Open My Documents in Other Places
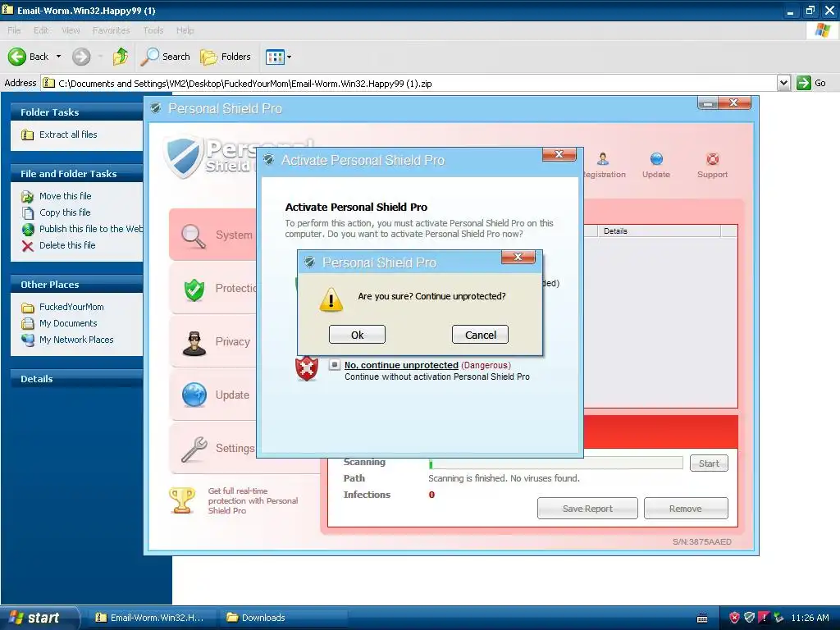The width and height of the screenshot is (840, 630). click(x=68, y=323)
